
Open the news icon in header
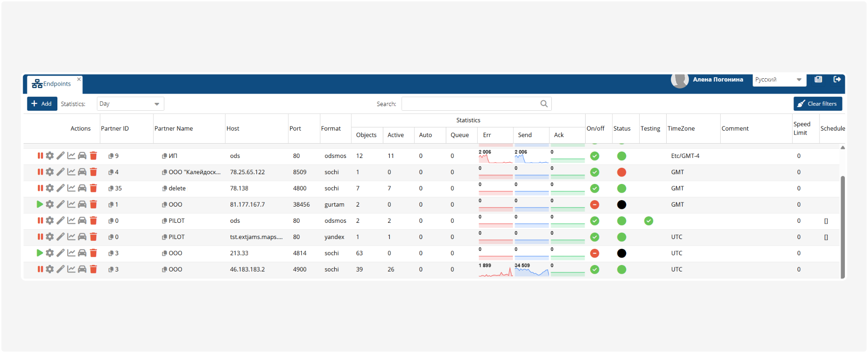pyautogui.click(x=818, y=79)
